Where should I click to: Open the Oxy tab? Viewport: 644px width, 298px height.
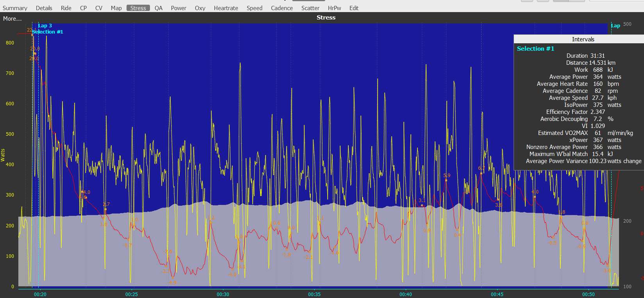coord(200,8)
